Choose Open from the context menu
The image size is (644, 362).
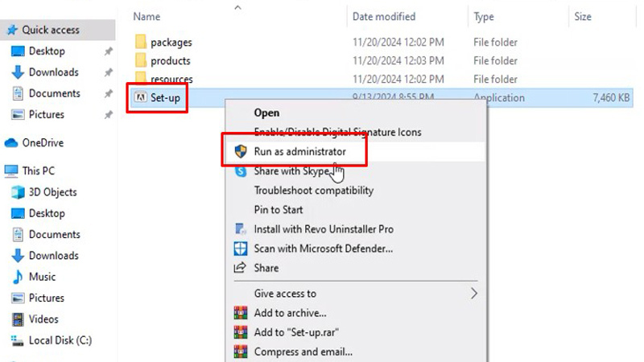click(266, 113)
